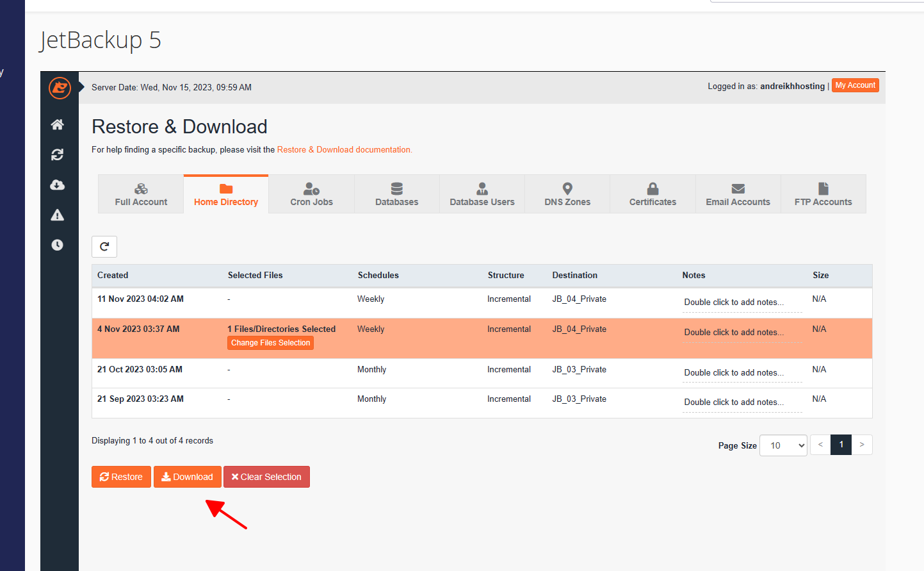Screen dimensions: 924x571
Task: Click the Clear Selection button
Action: (266, 477)
